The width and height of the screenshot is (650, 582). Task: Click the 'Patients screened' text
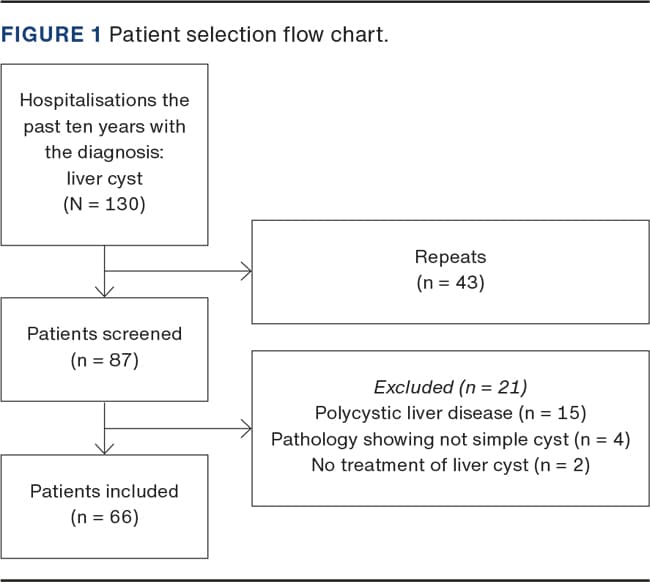click(x=104, y=334)
